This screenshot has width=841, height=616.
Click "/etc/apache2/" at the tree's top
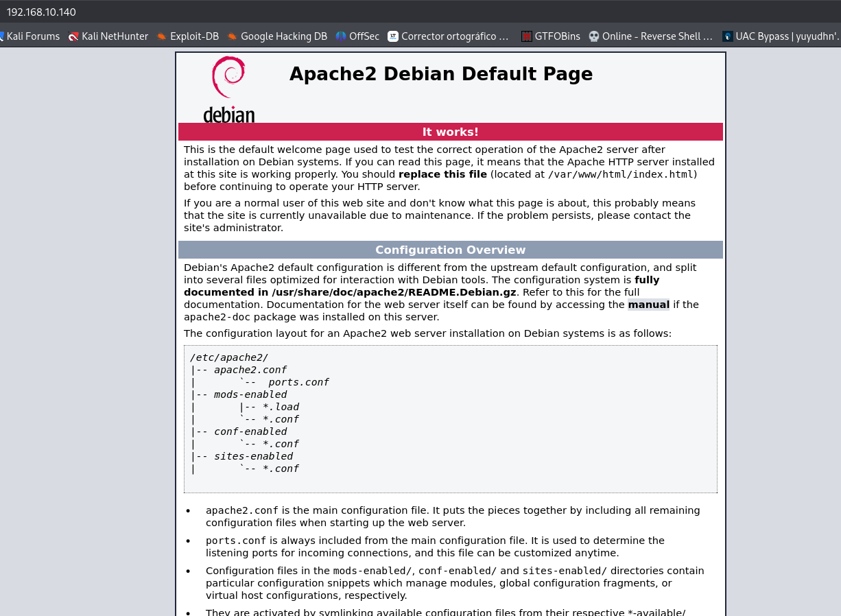click(229, 357)
